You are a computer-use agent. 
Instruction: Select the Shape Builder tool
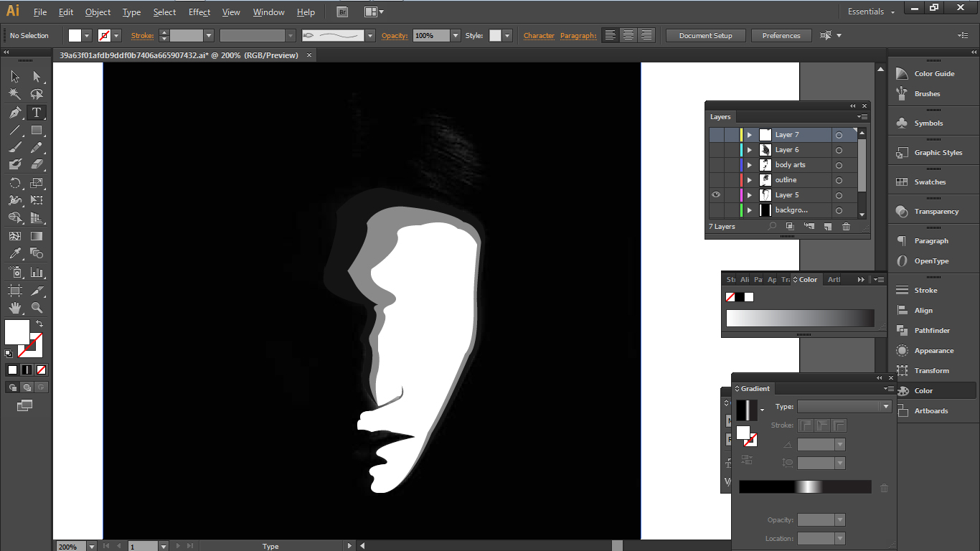(x=15, y=217)
